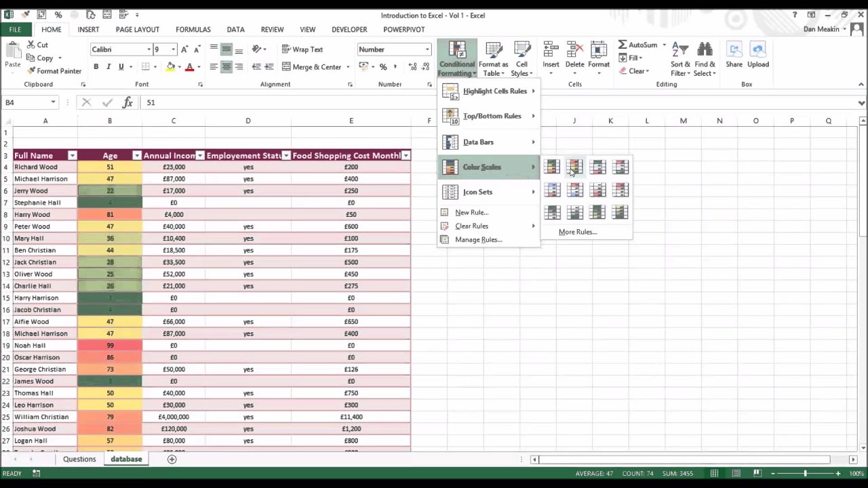Click Merge & Center
This screenshot has width=868, height=488.
tap(311, 67)
